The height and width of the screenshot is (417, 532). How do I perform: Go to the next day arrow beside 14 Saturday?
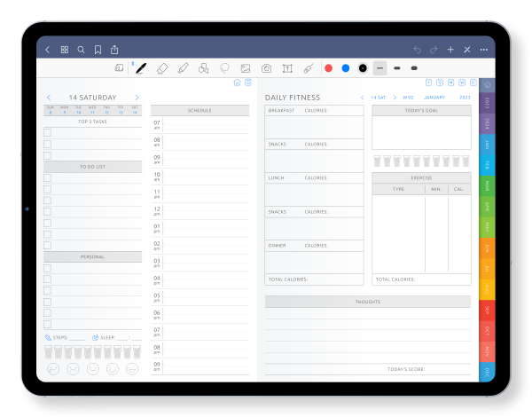point(137,98)
